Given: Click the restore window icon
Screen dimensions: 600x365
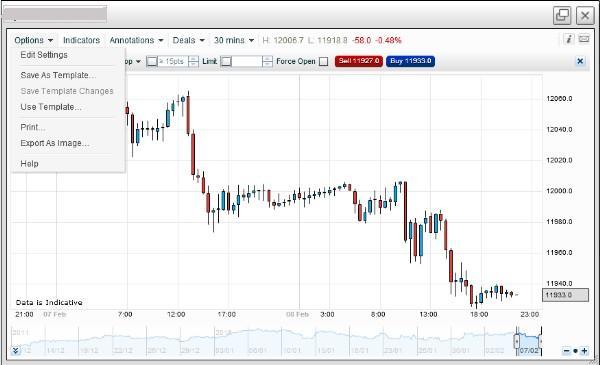Looking at the screenshot, I should click(x=562, y=15).
